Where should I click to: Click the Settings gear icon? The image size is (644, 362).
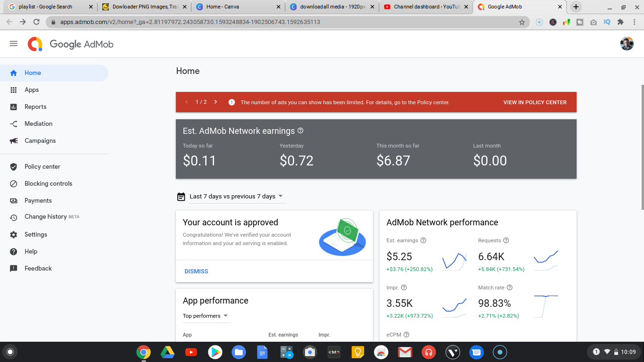14,235
